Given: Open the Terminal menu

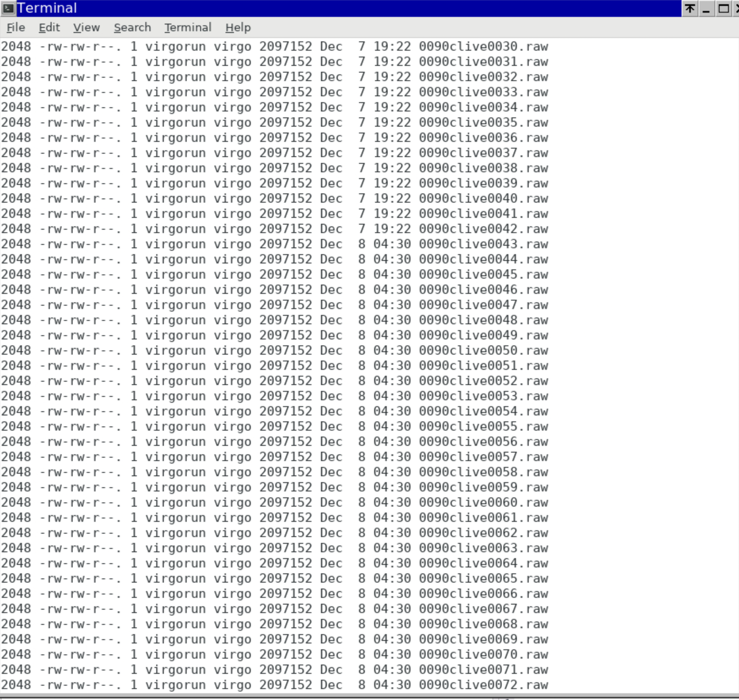Looking at the screenshot, I should click(187, 27).
